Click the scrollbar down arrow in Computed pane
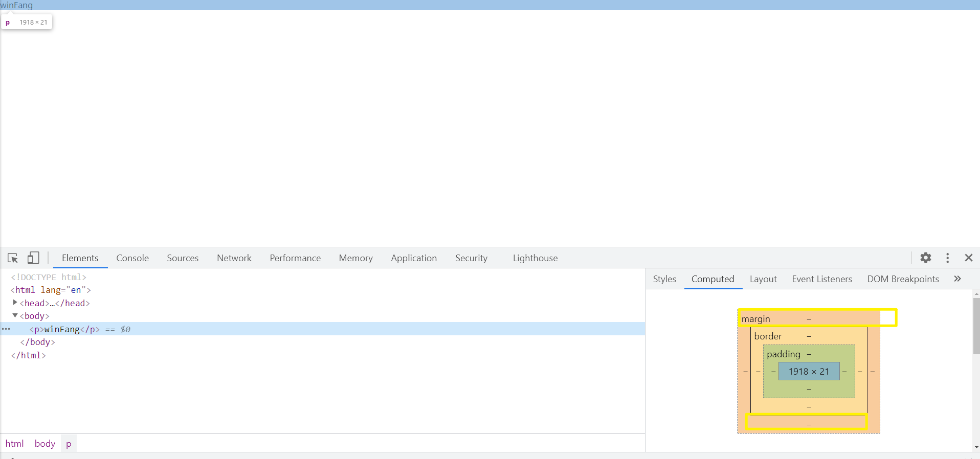This screenshot has height=459, width=980. (x=976, y=447)
